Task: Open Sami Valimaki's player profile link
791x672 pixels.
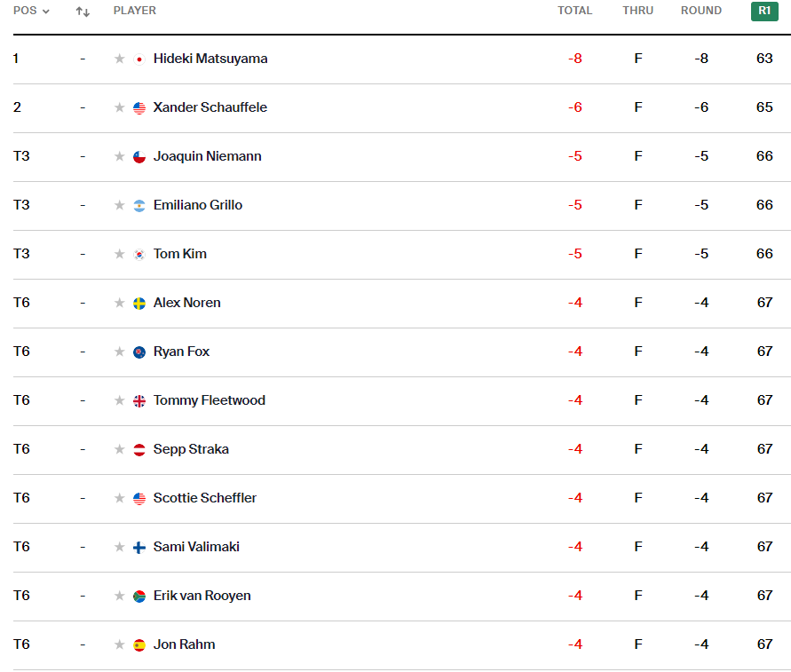Action: (x=196, y=546)
